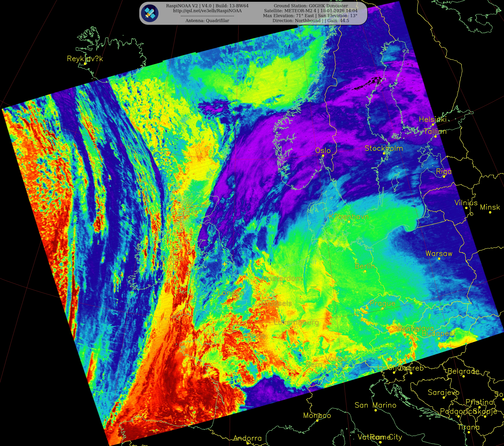This screenshot has height=446, width=504.
Task: Click the Reykjavik city marker dot
Action: 85,64
